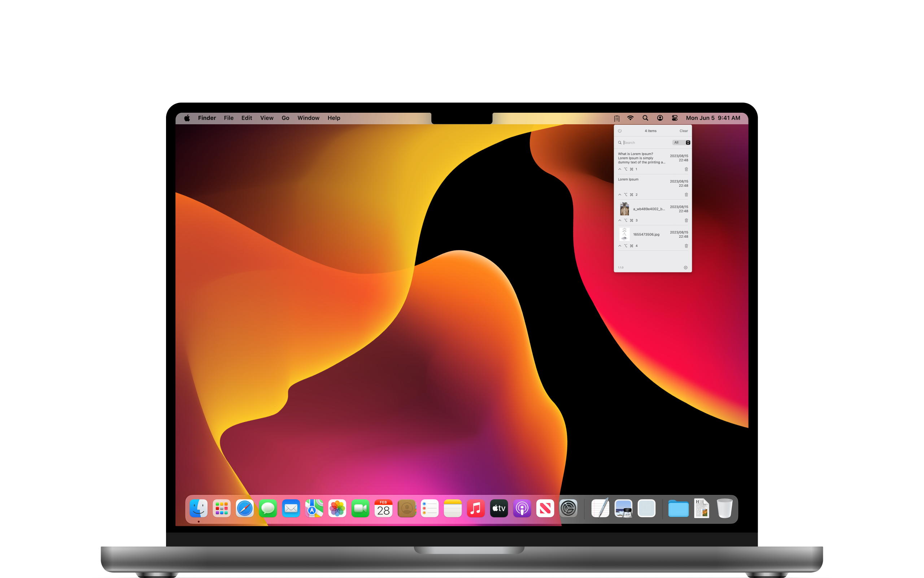
Task: Open the View menu
Action: [267, 118]
